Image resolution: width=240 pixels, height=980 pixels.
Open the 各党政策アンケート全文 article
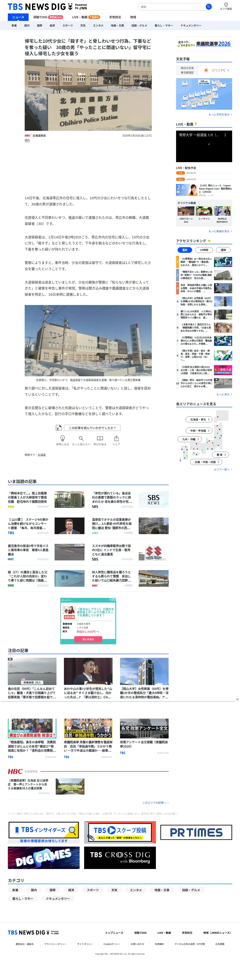click(x=144, y=737)
